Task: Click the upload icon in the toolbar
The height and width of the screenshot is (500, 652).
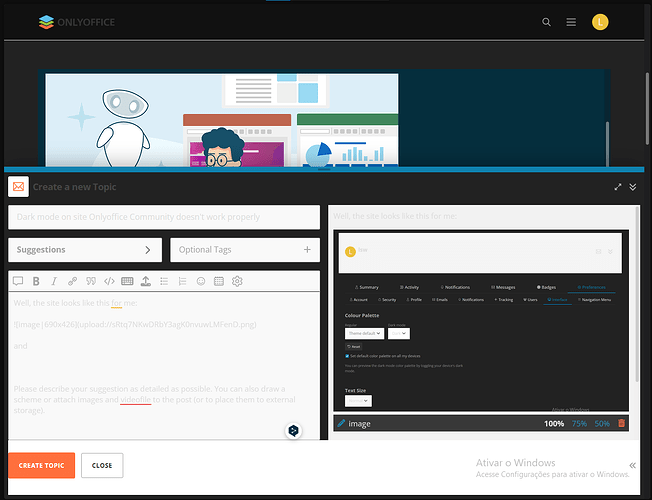Action: (x=146, y=281)
